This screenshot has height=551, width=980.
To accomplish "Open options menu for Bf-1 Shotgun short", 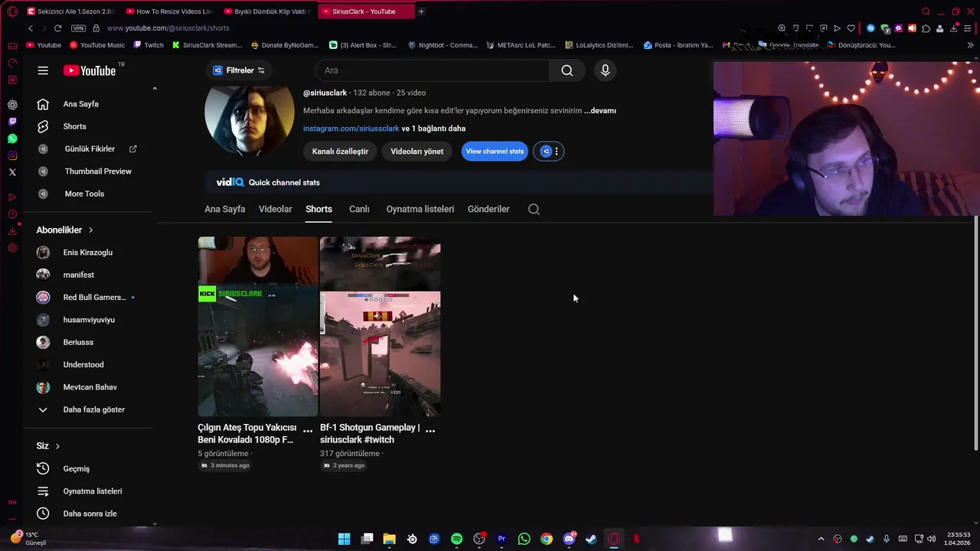I will click(430, 431).
